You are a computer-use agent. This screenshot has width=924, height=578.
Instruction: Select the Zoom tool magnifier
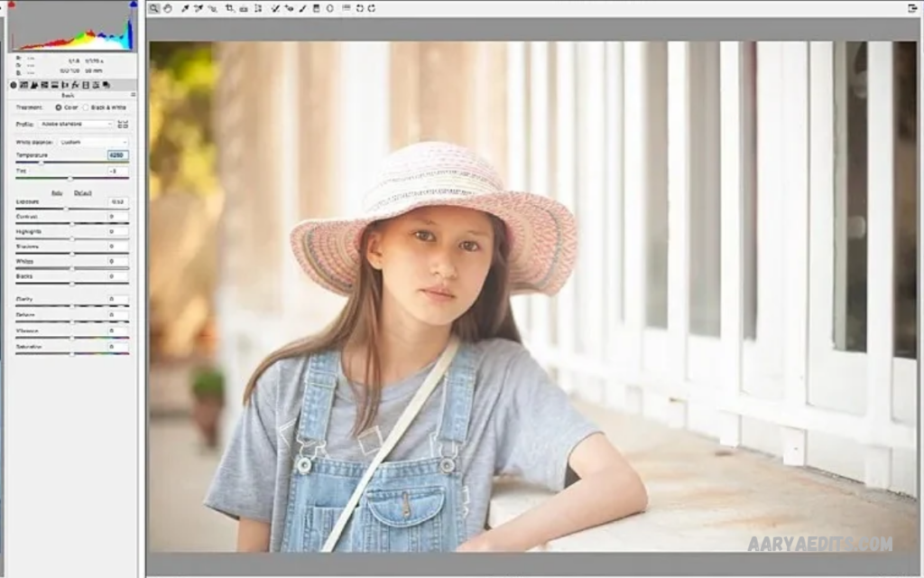153,8
